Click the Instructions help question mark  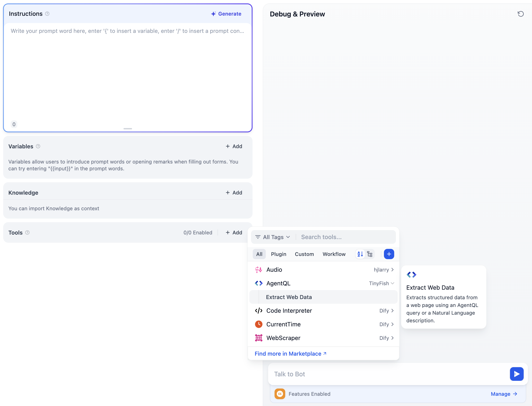[47, 14]
